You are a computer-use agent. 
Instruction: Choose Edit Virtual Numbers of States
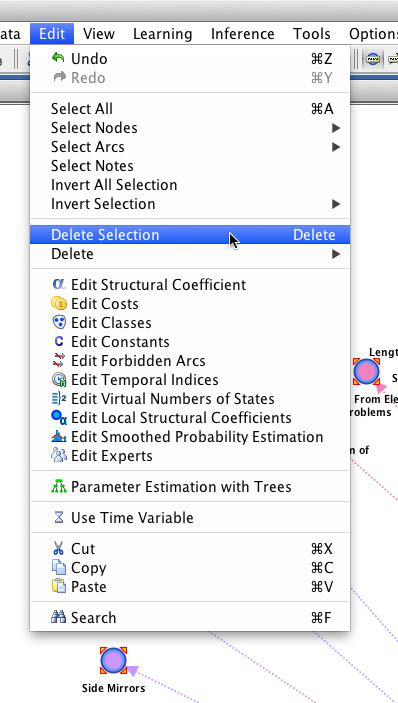pyautogui.click(x=190, y=399)
